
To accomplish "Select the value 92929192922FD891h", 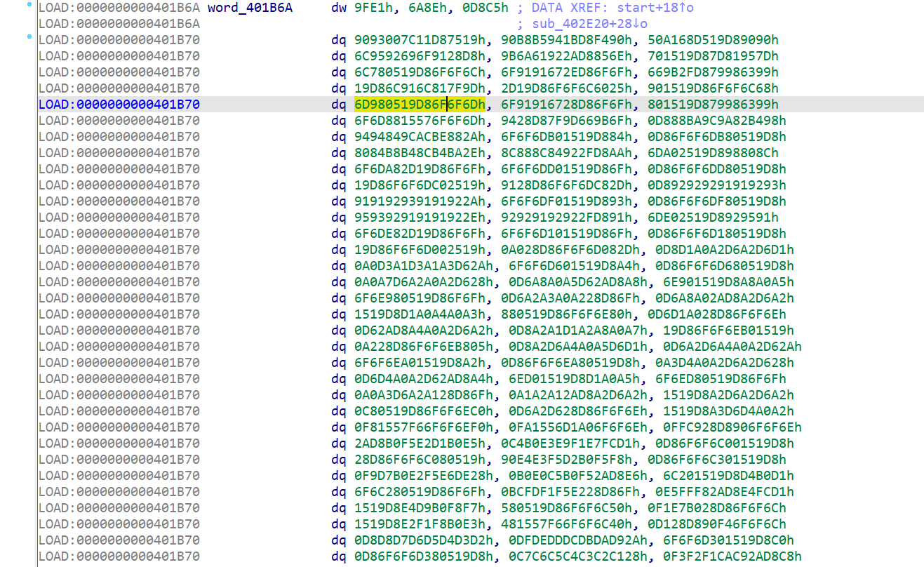I will pyautogui.click(x=566, y=218).
